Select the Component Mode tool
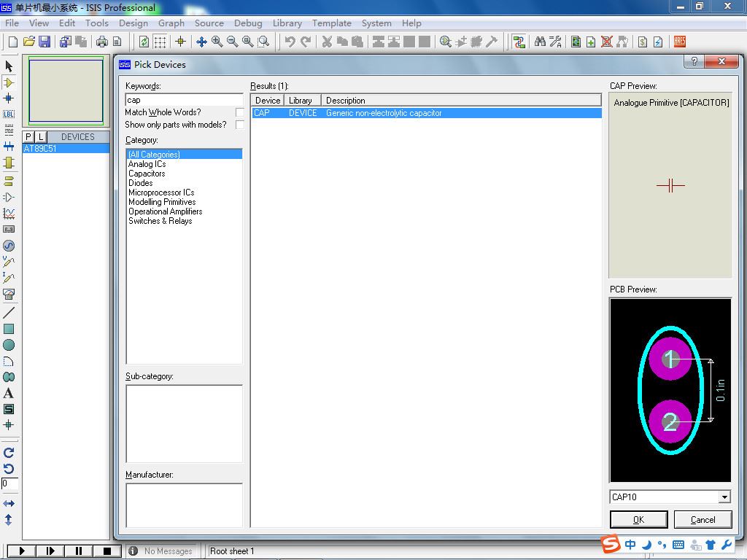The height and width of the screenshot is (560, 747). coord(9,82)
